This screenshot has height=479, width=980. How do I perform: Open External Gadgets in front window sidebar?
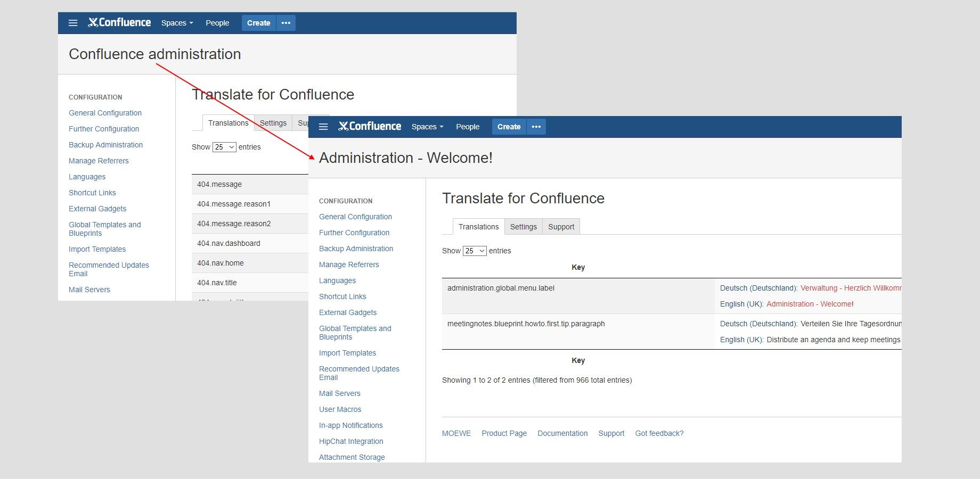click(x=348, y=312)
